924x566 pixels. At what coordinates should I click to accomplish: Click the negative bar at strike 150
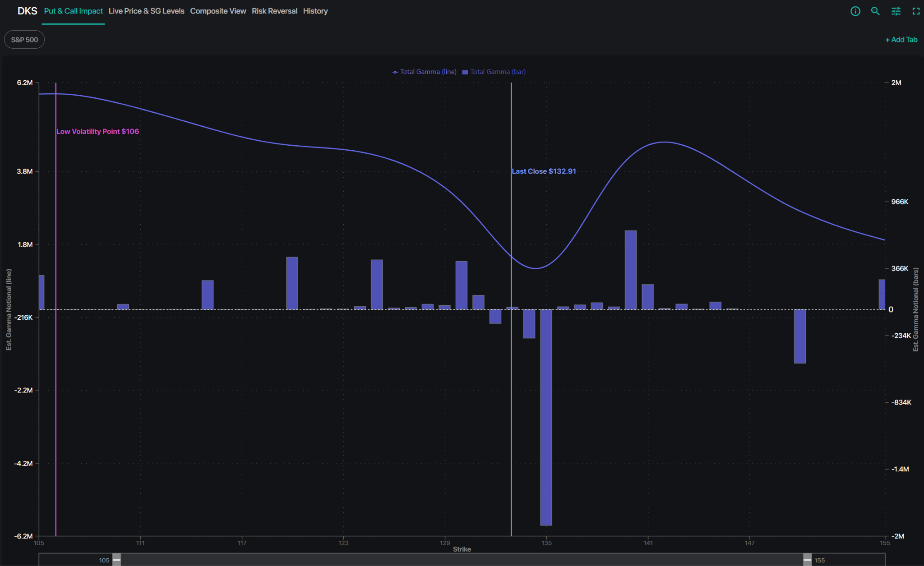click(x=800, y=336)
